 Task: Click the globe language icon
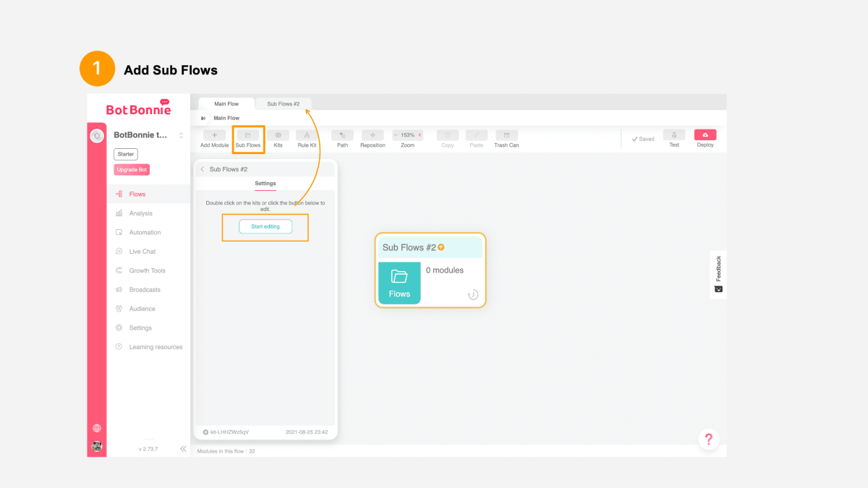(x=97, y=428)
